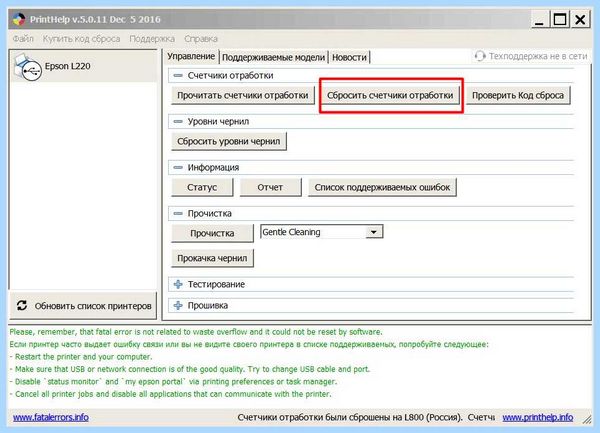Screen dimensions: 600x433
Task: Click the resize grip at window corner
Action: (x=587, y=419)
